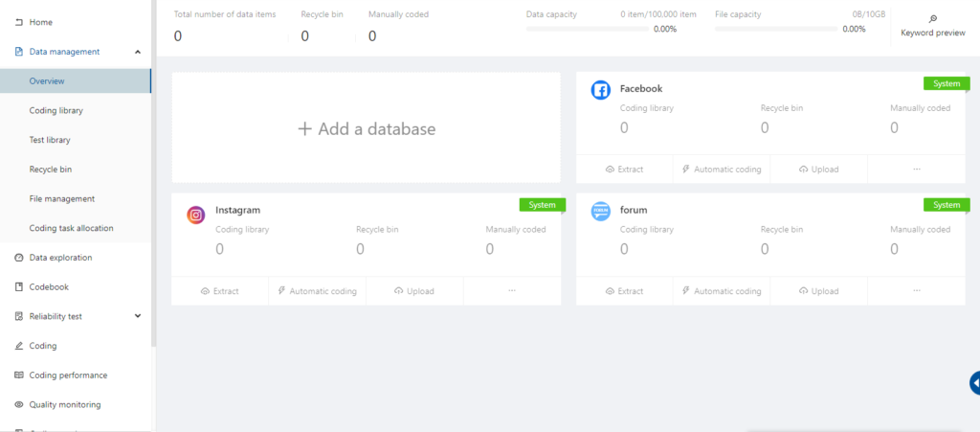
Task: Click the forum logo icon
Action: 601,212
